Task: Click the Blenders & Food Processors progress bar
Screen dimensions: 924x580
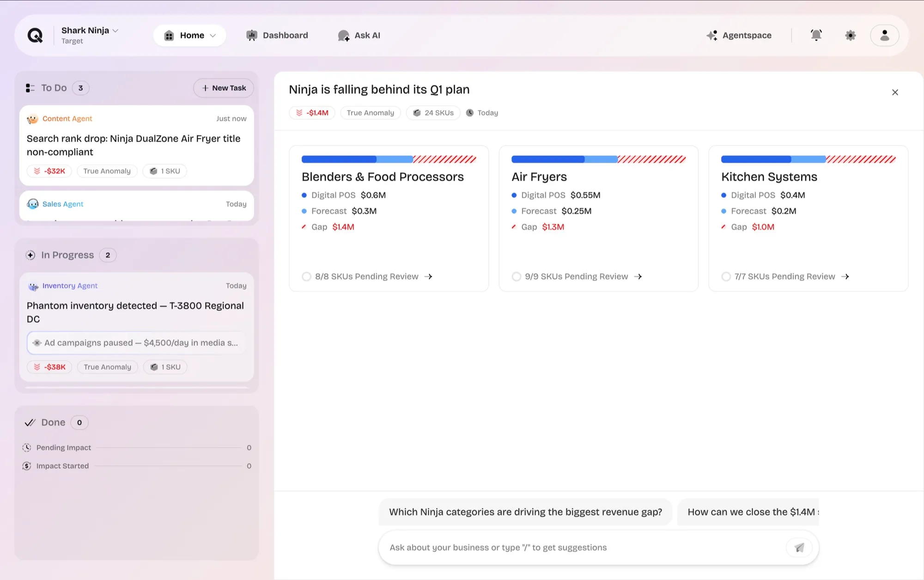Action: [389, 159]
